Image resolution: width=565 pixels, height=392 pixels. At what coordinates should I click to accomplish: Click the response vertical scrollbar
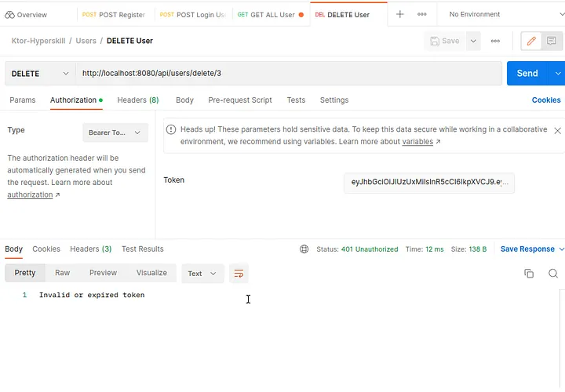(562, 339)
